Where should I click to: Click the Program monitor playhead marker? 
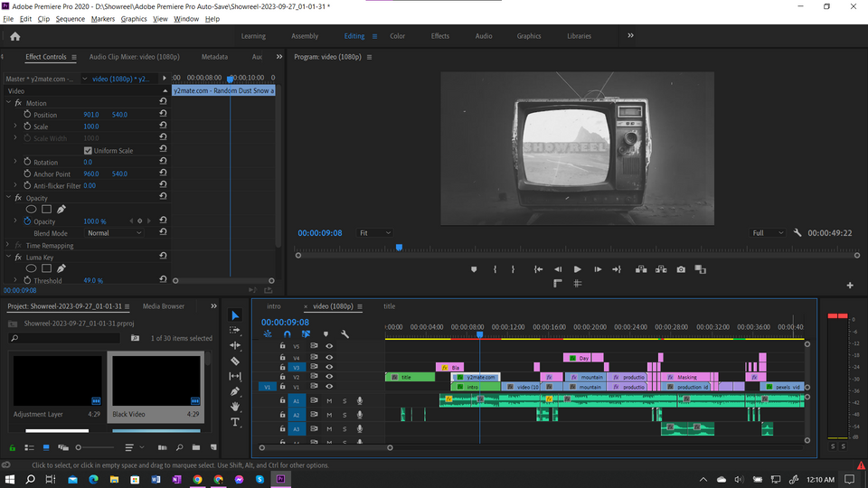[x=399, y=248]
